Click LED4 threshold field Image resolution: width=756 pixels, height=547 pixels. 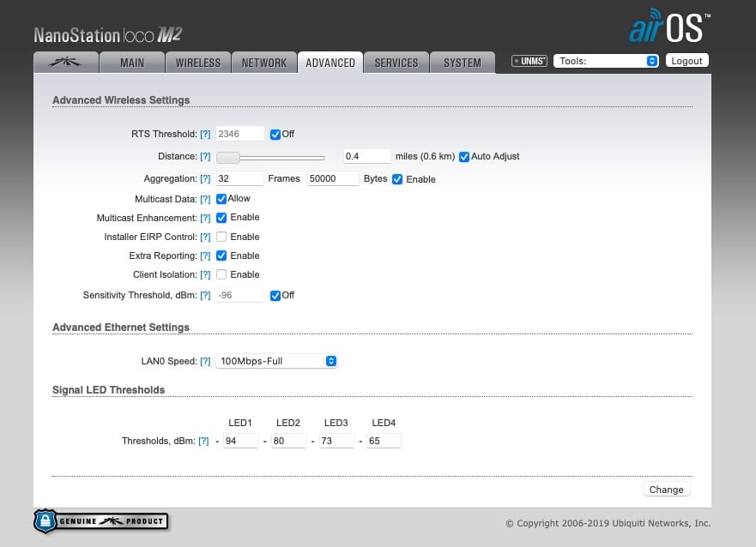click(384, 441)
